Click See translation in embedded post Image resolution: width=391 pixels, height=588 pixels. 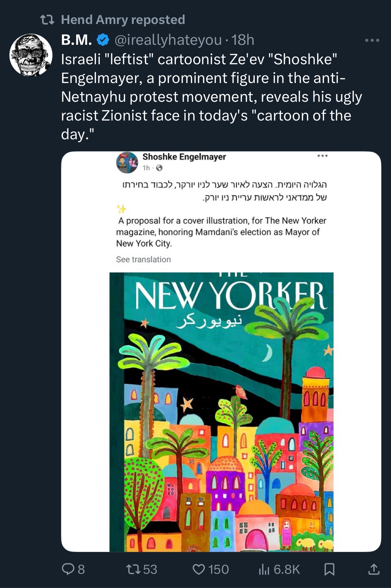pyautogui.click(x=143, y=259)
